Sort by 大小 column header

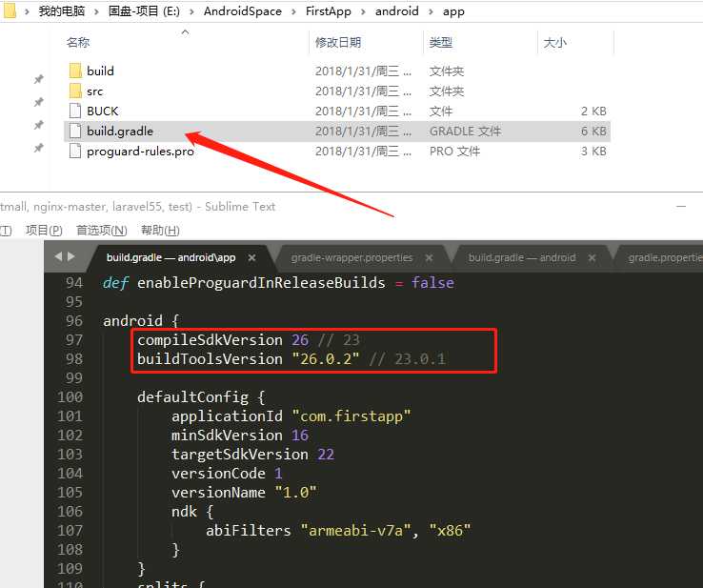[x=554, y=43]
